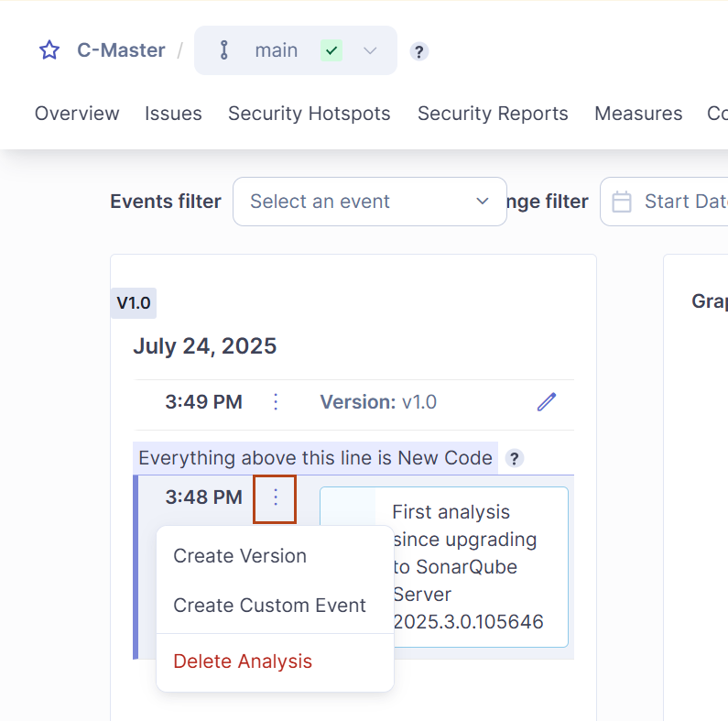Switch to the Overview tab
The width and height of the screenshot is (728, 721).
pyautogui.click(x=77, y=114)
